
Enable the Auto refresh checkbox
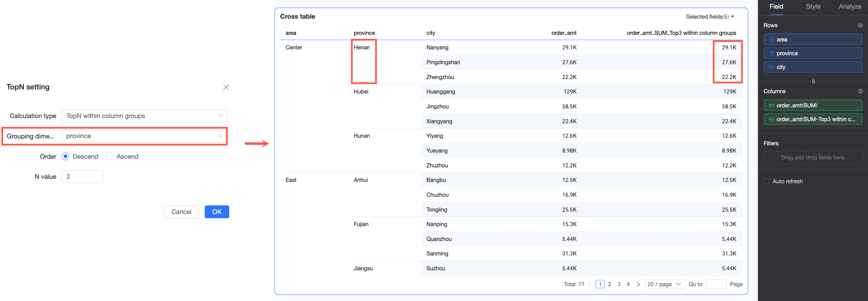point(766,181)
